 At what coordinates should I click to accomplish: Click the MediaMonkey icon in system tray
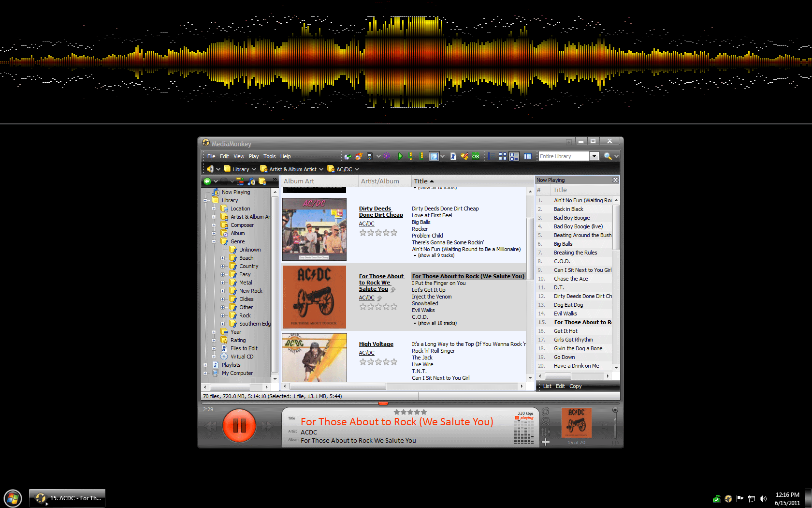(x=728, y=499)
